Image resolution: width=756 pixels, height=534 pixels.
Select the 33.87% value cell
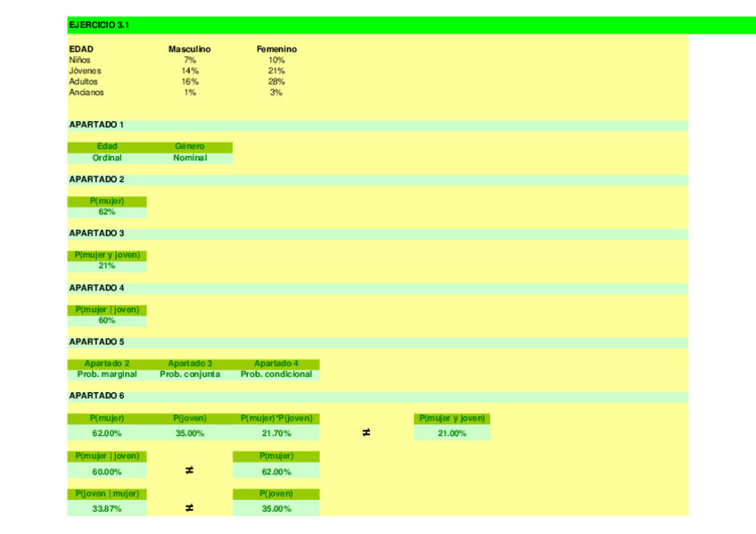pos(107,508)
